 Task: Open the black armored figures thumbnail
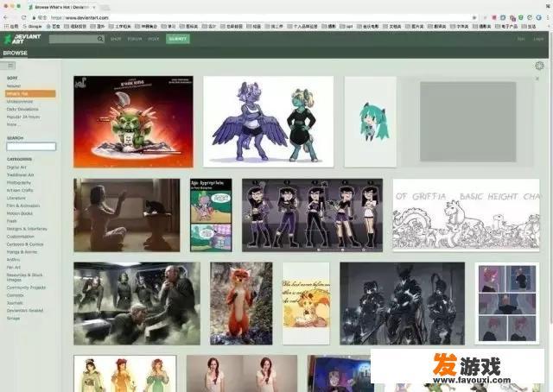(x=402, y=304)
